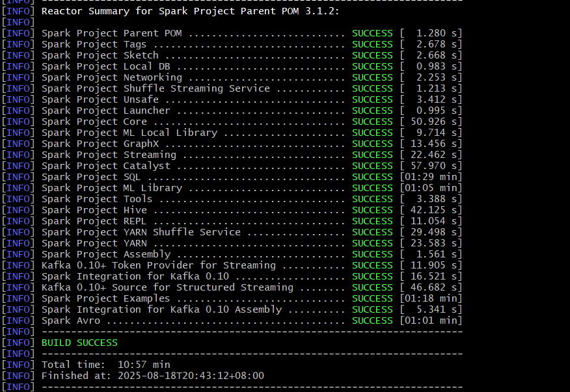Click the '57.970 s' duration for Catalyst
The height and width of the screenshot is (392, 570).
(433, 166)
